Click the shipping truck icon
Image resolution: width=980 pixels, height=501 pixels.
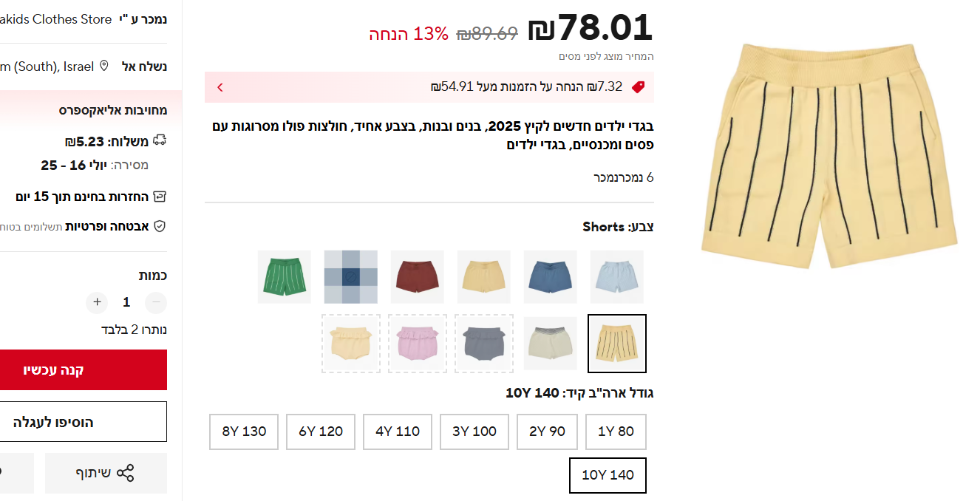[160, 140]
